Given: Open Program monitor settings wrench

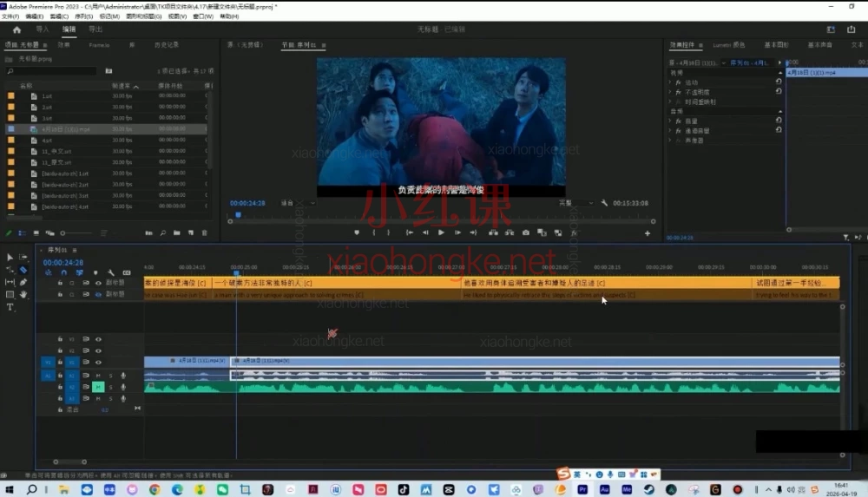Looking at the screenshot, I should click(604, 203).
